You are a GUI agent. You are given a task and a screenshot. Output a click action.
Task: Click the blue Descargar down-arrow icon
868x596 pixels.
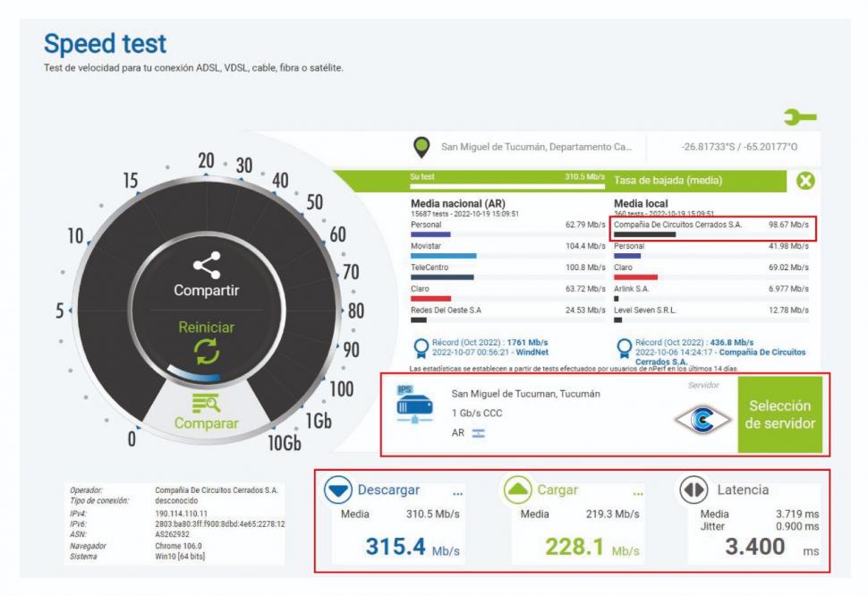pos(338,490)
